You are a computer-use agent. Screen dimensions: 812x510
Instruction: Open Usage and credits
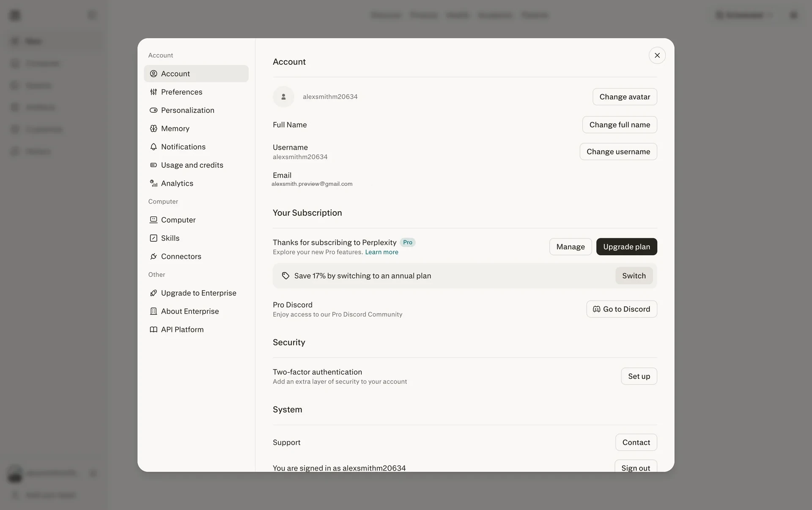[x=196, y=165]
